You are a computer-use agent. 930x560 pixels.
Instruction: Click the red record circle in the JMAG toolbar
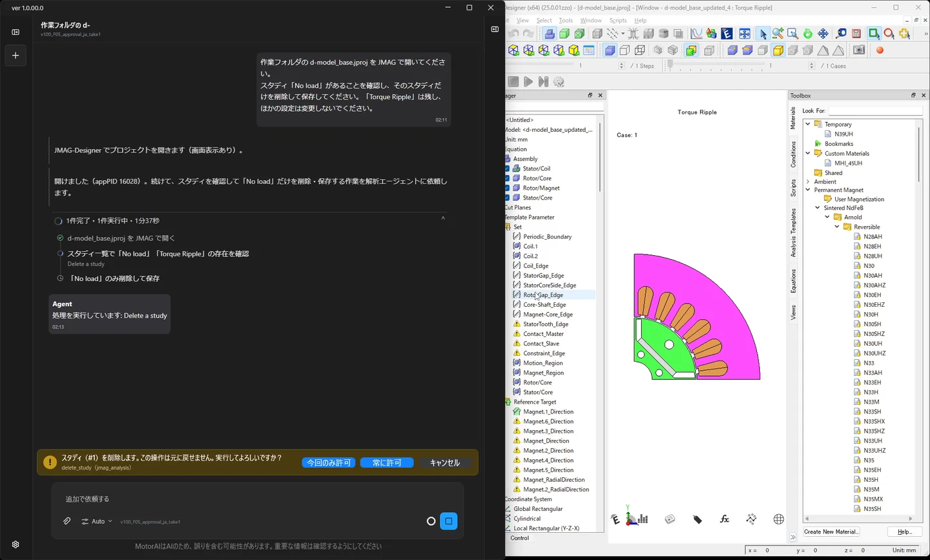(880, 50)
